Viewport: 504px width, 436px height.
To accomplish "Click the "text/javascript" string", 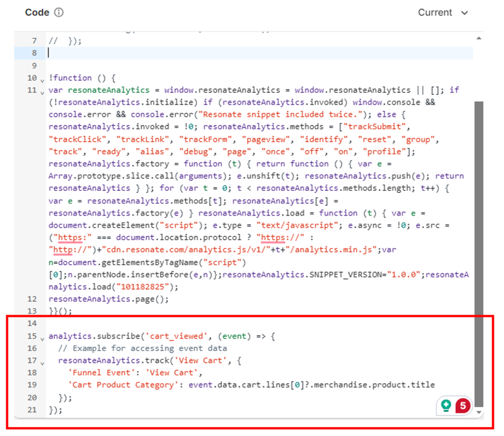I will click(299, 225).
